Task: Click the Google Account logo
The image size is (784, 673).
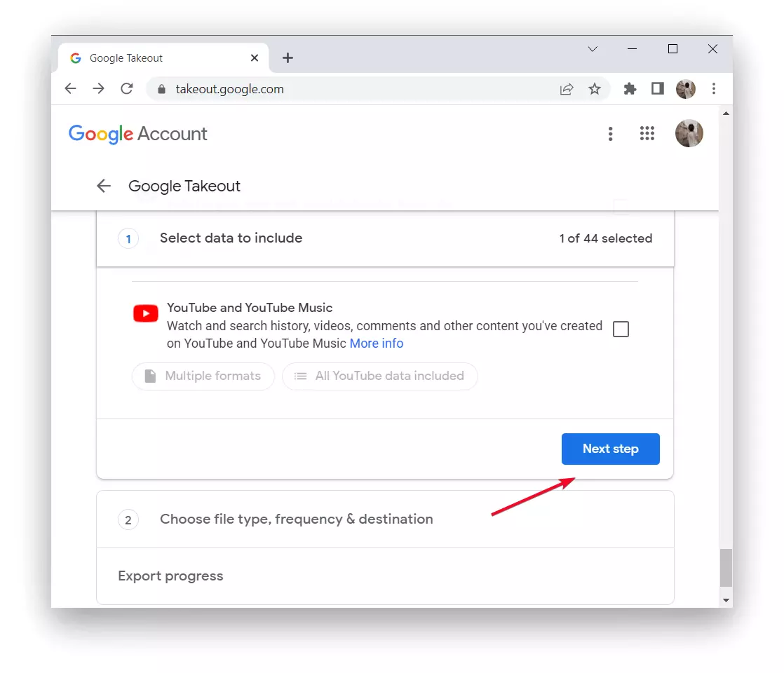Action: pyautogui.click(x=137, y=134)
